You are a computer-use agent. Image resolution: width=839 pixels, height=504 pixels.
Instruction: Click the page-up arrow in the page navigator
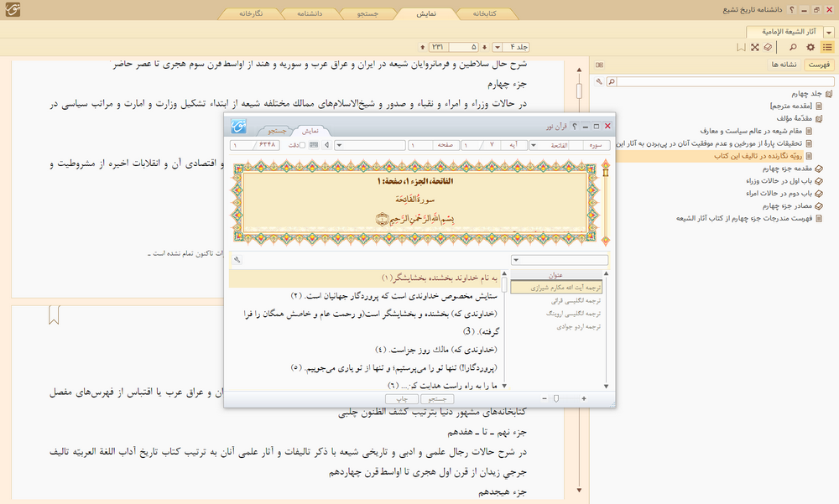pyautogui.click(x=423, y=47)
